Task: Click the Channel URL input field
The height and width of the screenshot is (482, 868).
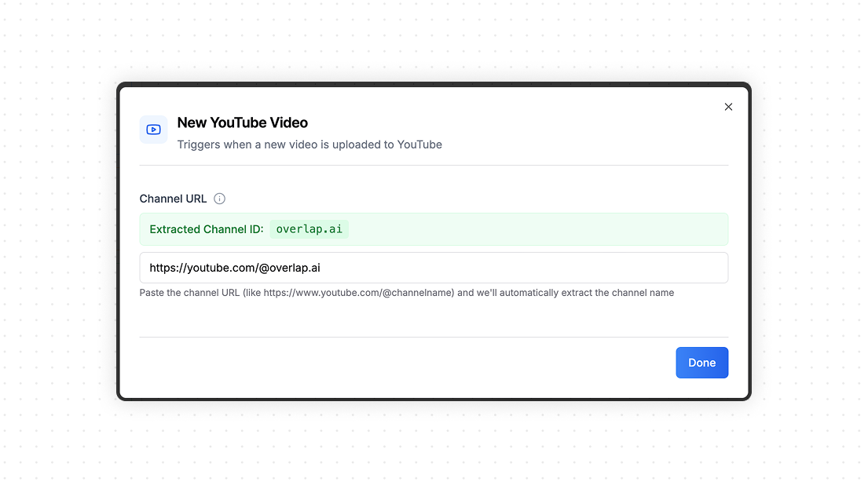Action: tap(434, 268)
